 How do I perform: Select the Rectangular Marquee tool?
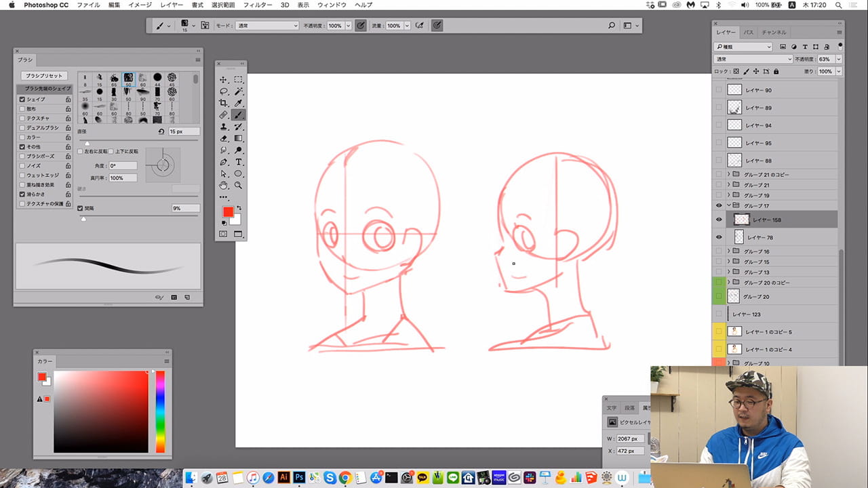pos(239,79)
